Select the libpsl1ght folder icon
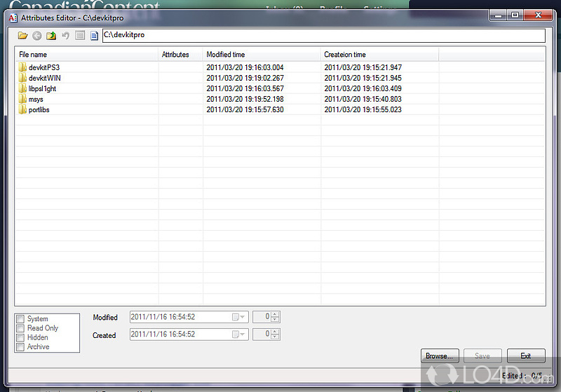Image resolution: width=561 pixels, height=392 pixels. 22,88
